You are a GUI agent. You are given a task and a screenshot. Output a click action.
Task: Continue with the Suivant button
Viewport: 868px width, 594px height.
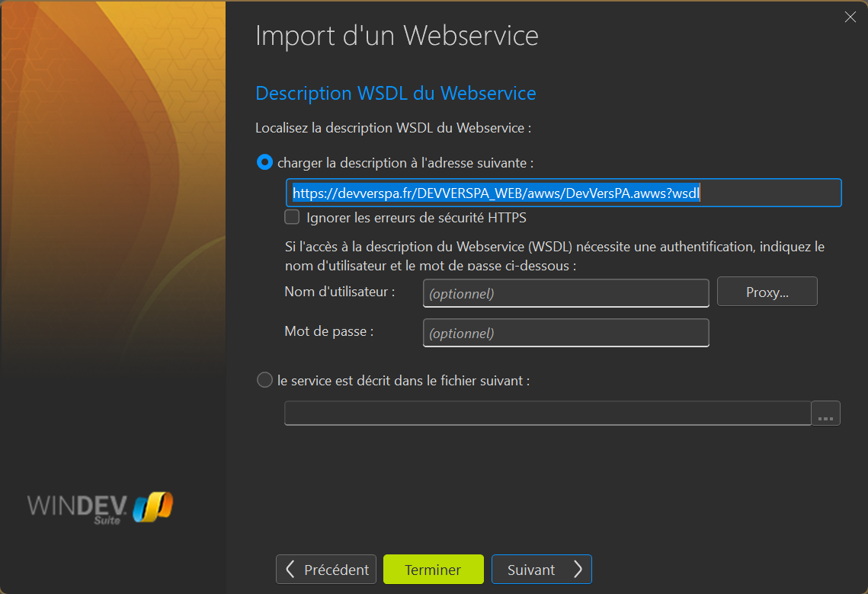[541, 569]
